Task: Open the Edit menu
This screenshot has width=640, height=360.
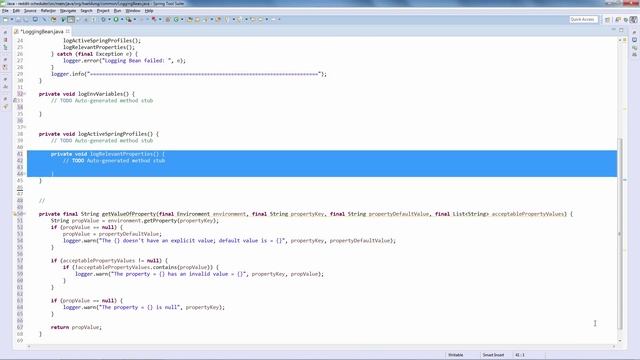Action: 16,11
